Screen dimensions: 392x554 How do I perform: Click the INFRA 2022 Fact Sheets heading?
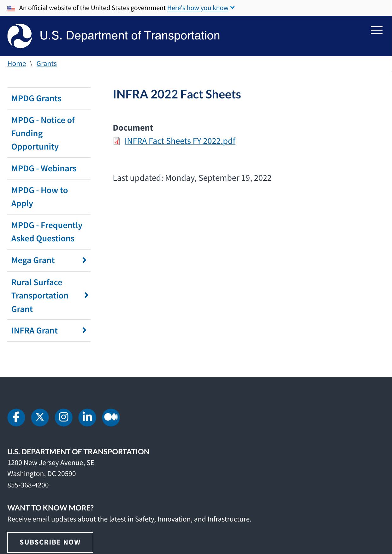(x=177, y=94)
